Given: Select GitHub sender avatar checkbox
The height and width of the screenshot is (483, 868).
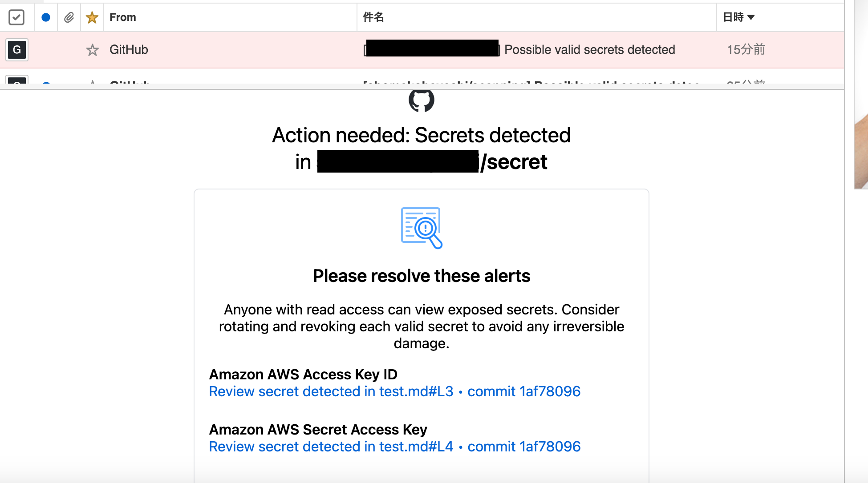Looking at the screenshot, I should click(x=17, y=50).
